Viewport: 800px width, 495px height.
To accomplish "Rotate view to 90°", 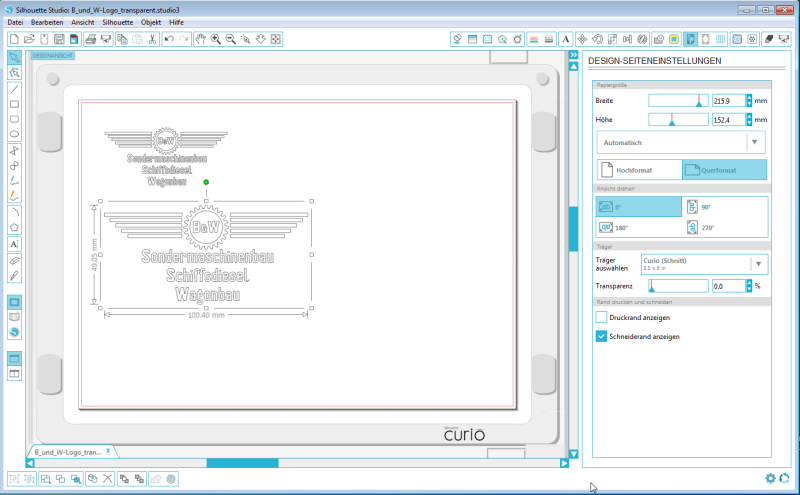I will (725, 207).
